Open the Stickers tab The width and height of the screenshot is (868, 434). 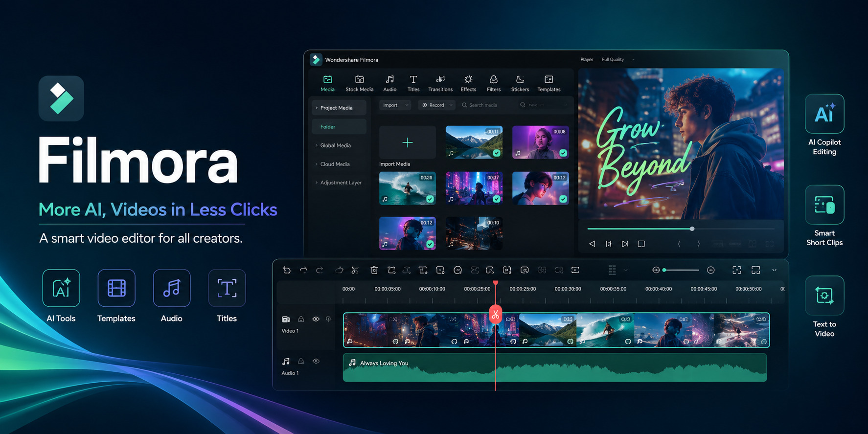(520, 83)
